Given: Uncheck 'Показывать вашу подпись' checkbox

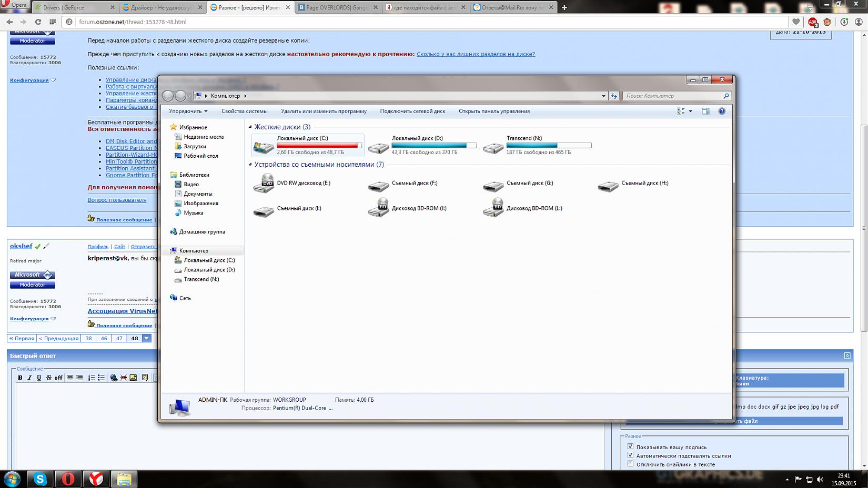Looking at the screenshot, I should [630, 446].
